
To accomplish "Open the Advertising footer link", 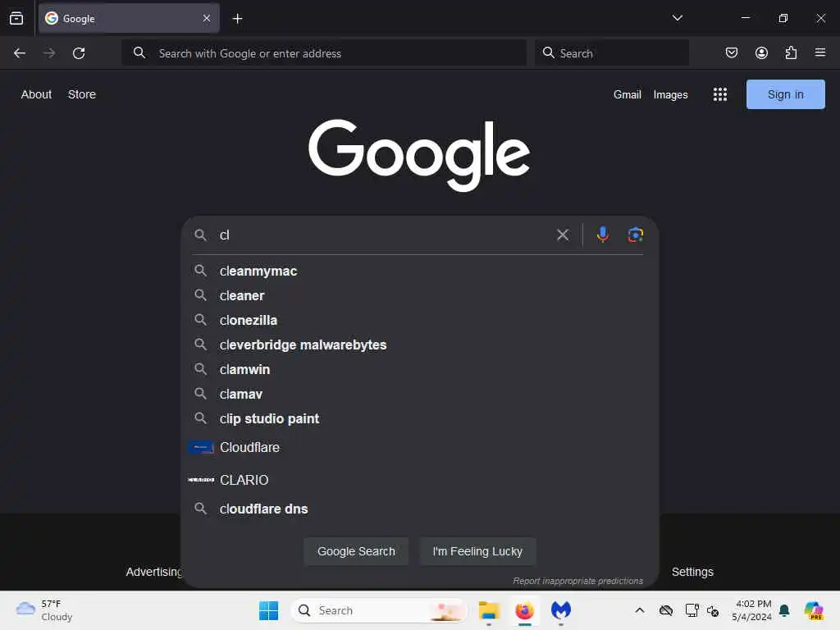I will coord(154,572).
